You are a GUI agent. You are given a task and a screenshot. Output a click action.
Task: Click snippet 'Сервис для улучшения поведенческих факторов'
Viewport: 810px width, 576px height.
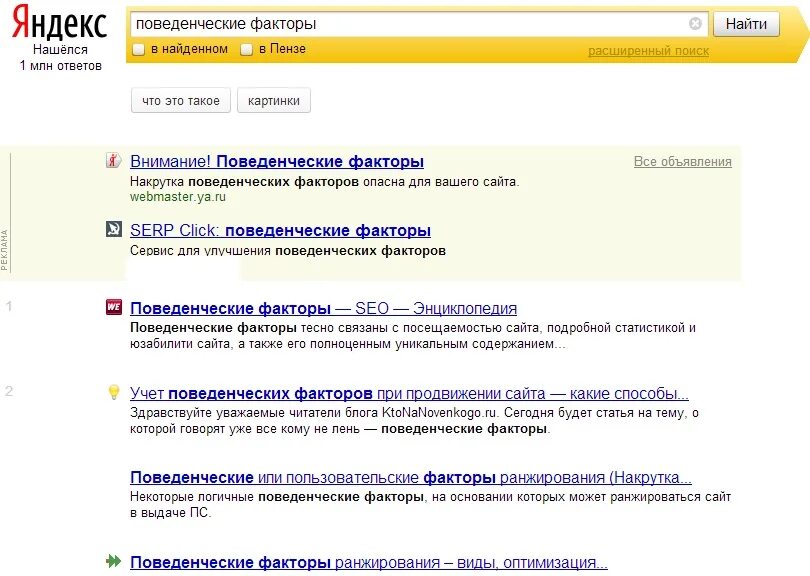click(x=288, y=251)
